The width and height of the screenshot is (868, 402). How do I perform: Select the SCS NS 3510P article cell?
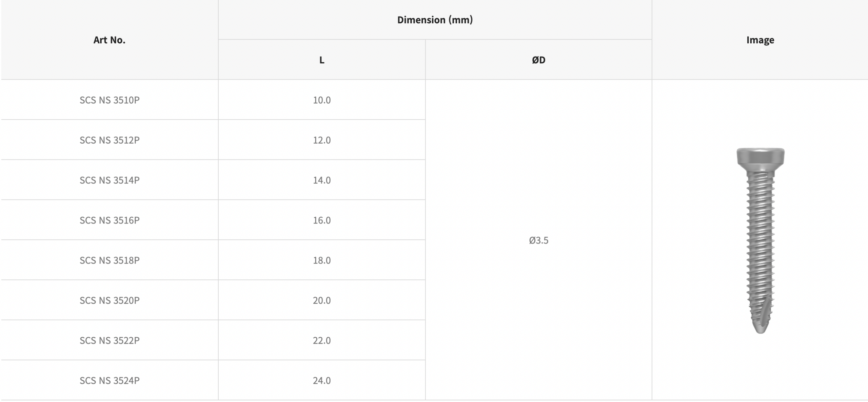tap(110, 100)
